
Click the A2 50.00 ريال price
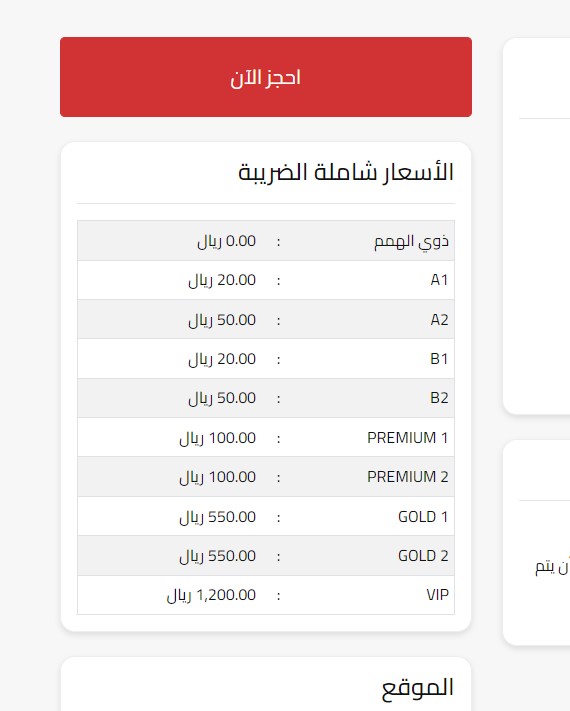coord(222,320)
